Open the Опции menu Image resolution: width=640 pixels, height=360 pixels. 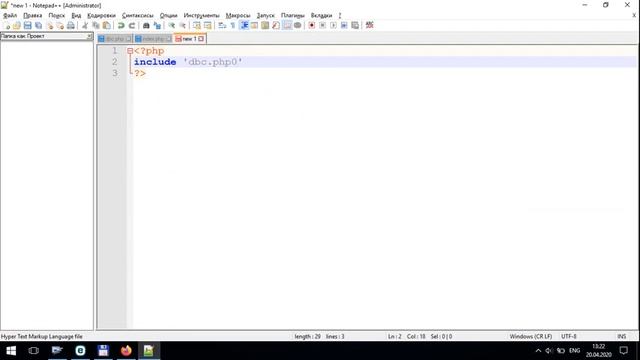(169, 16)
